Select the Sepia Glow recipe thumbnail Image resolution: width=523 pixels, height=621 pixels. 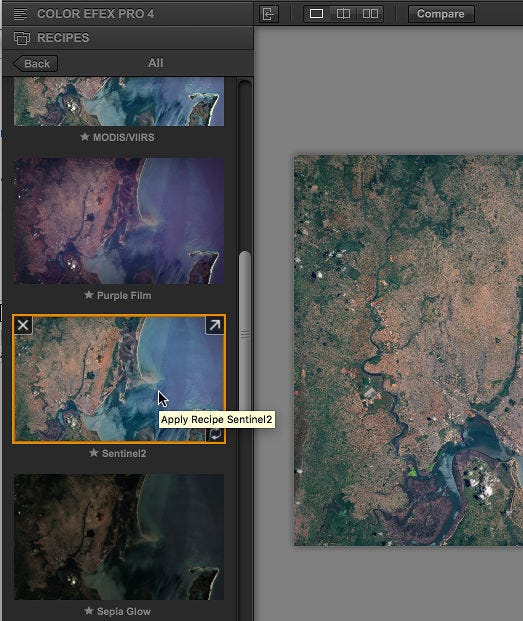119,537
